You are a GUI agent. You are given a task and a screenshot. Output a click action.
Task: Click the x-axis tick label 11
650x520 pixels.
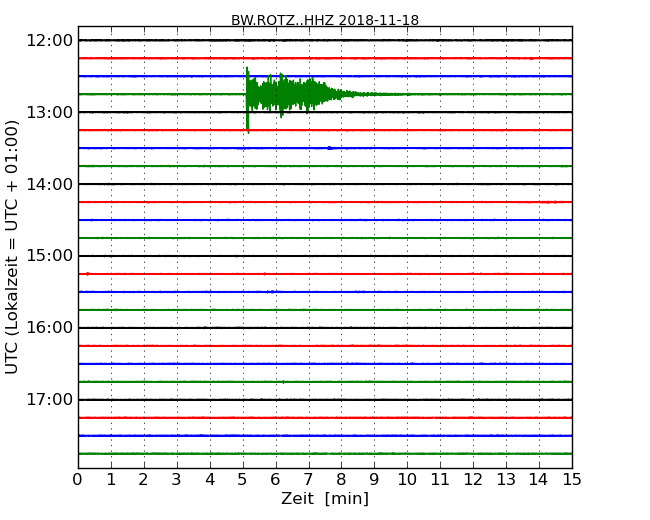pyautogui.click(x=440, y=480)
